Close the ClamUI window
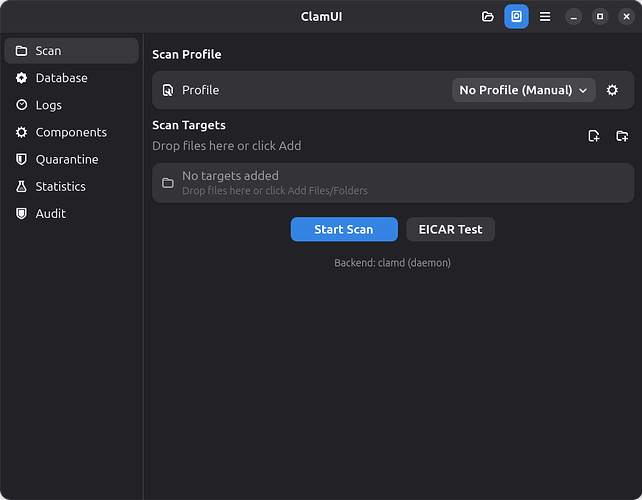 626,17
